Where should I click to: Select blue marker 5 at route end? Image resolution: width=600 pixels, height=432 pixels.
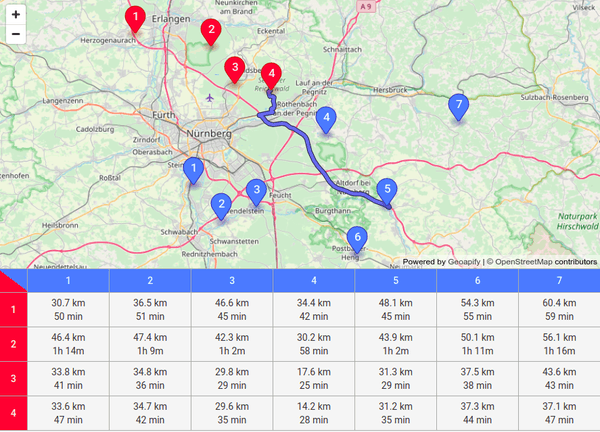387,192
